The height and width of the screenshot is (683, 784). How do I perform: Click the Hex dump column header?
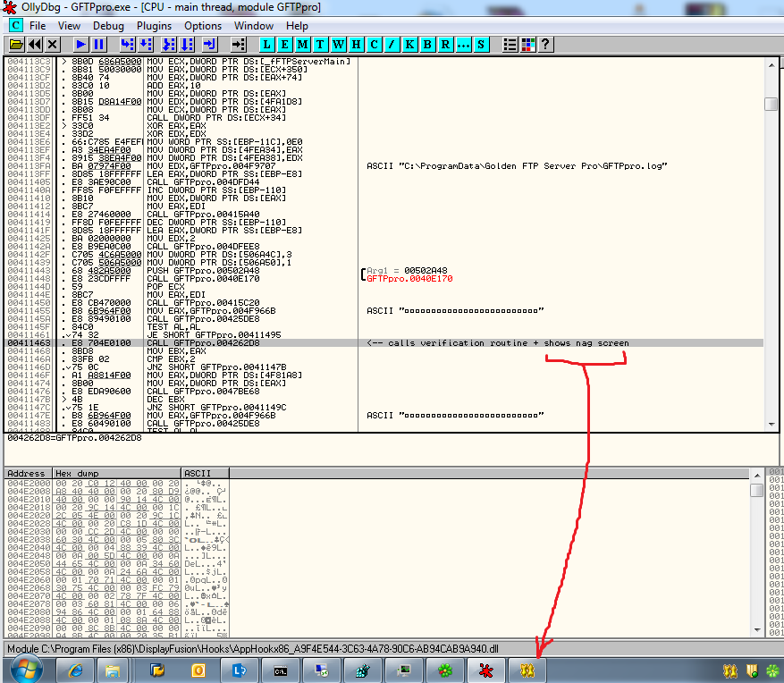click(116, 473)
